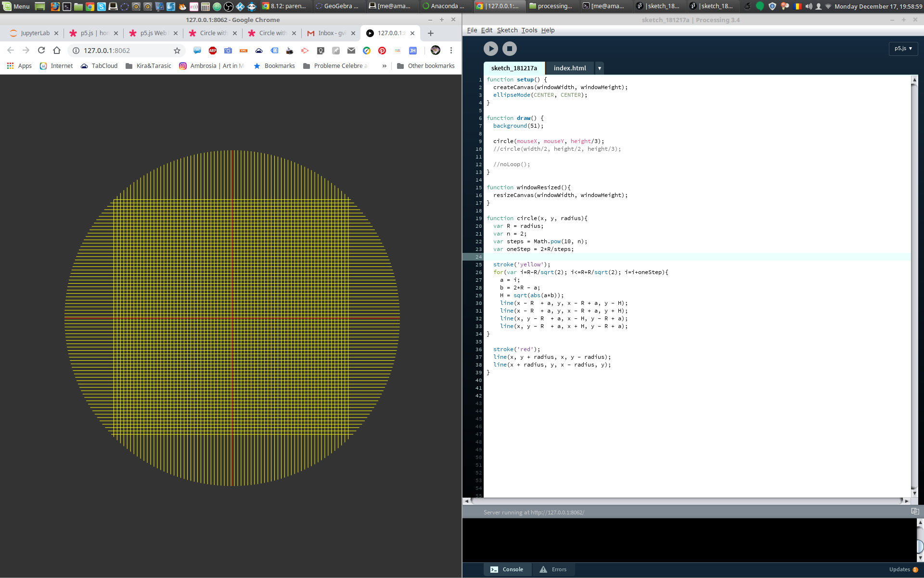Open the Apps bookmark
Viewport: 924px width, 578px height.
tap(19, 66)
